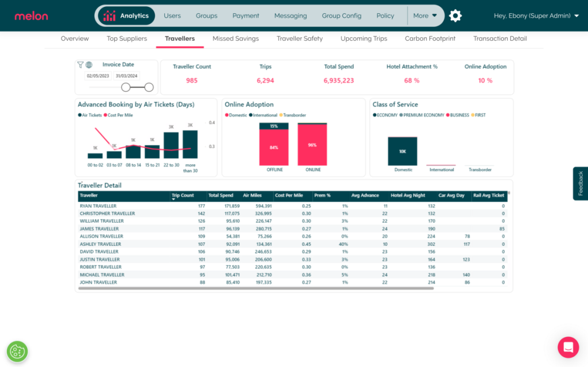Switch to the Top Suppliers tab

point(127,38)
